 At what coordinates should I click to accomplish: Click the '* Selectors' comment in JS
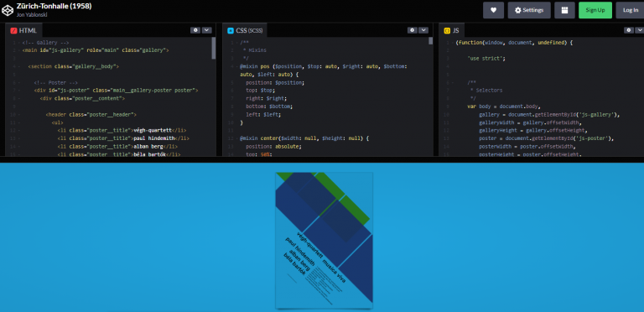click(486, 91)
